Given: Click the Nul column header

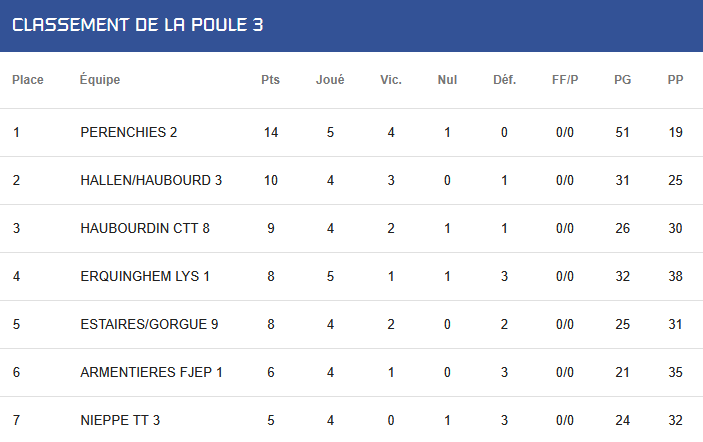Looking at the screenshot, I should 447,80.
